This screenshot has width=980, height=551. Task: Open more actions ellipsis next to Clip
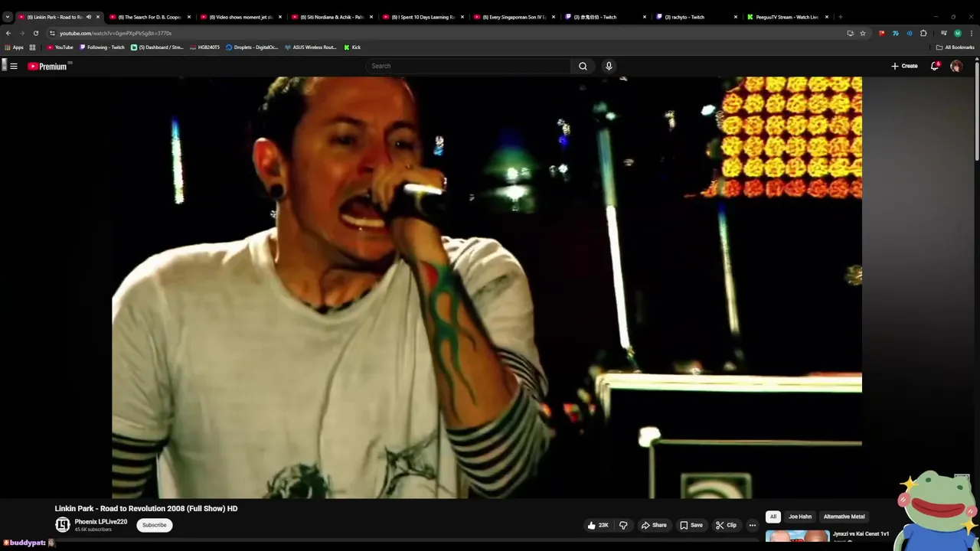click(753, 525)
